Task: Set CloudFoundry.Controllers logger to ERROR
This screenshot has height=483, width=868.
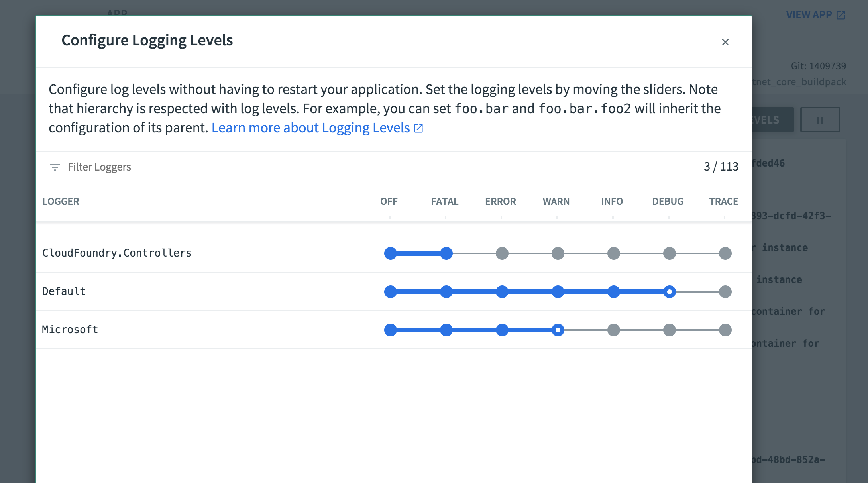Action: coord(502,253)
